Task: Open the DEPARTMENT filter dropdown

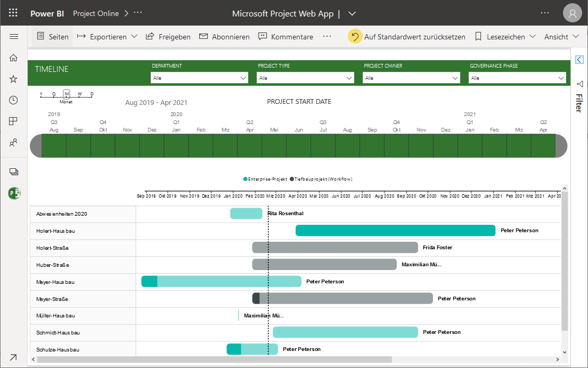Action: [x=199, y=78]
